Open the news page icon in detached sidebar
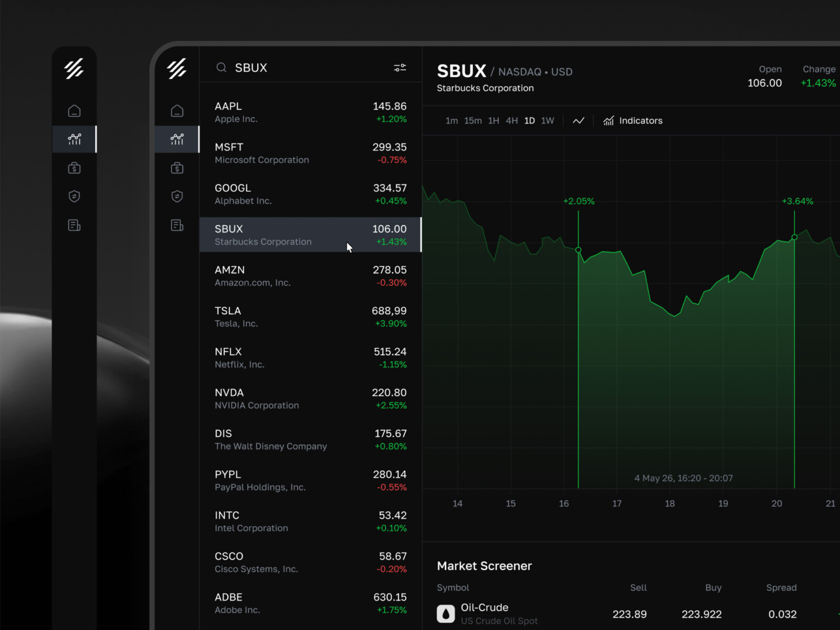Screen dimensions: 840x630 pos(74,225)
